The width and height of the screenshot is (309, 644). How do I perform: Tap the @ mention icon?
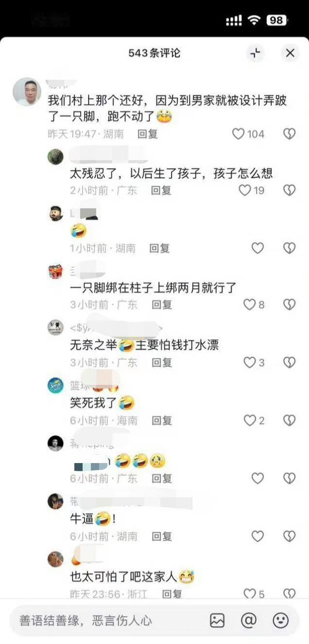[x=249, y=620]
